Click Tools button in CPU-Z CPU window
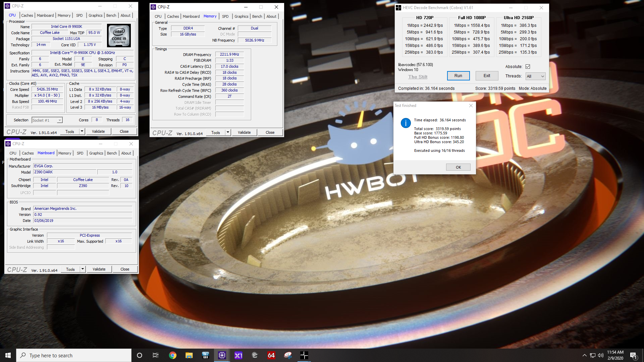The image size is (644, 362). pyautogui.click(x=70, y=131)
